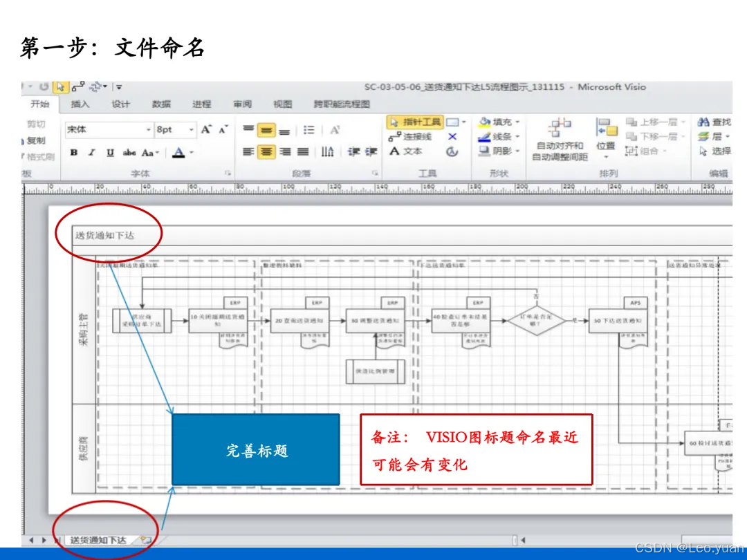Open Customize Quick Access Toolbar dropdown
The height and width of the screenshot is (560, 747).
119,87
